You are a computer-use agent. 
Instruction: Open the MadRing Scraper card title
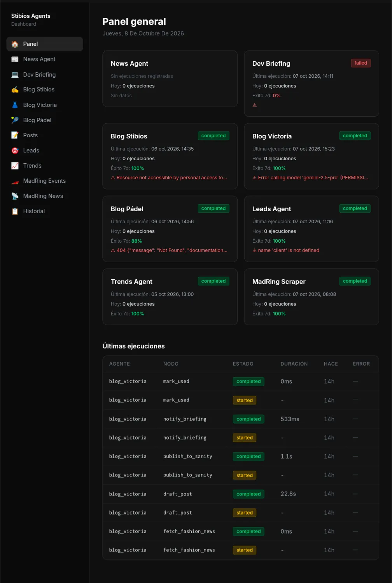(279, 282)
